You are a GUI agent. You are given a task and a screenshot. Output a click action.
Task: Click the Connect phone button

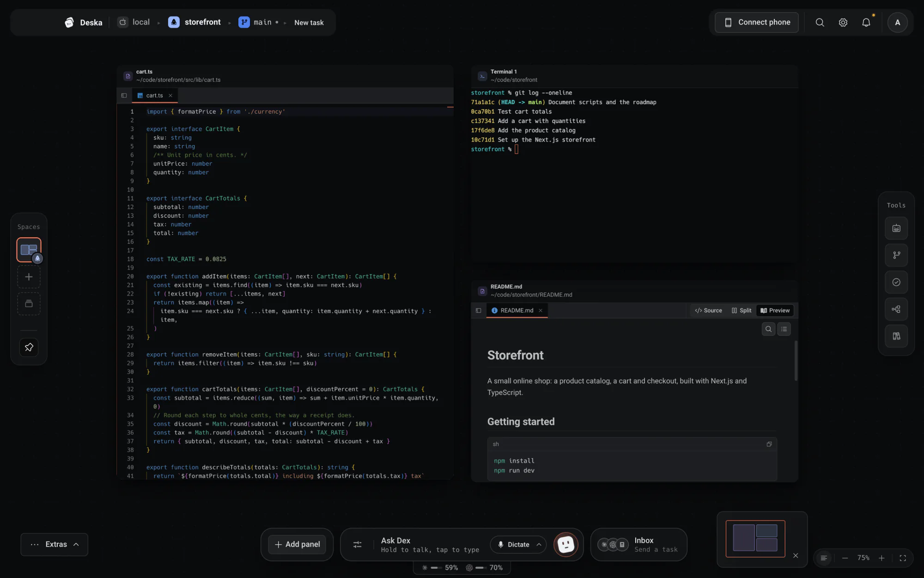coord(757,22)
